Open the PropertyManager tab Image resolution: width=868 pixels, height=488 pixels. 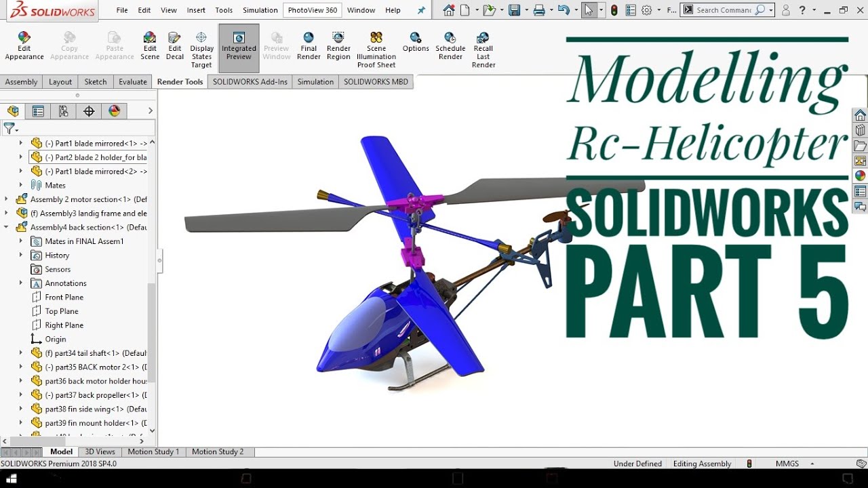38,111
